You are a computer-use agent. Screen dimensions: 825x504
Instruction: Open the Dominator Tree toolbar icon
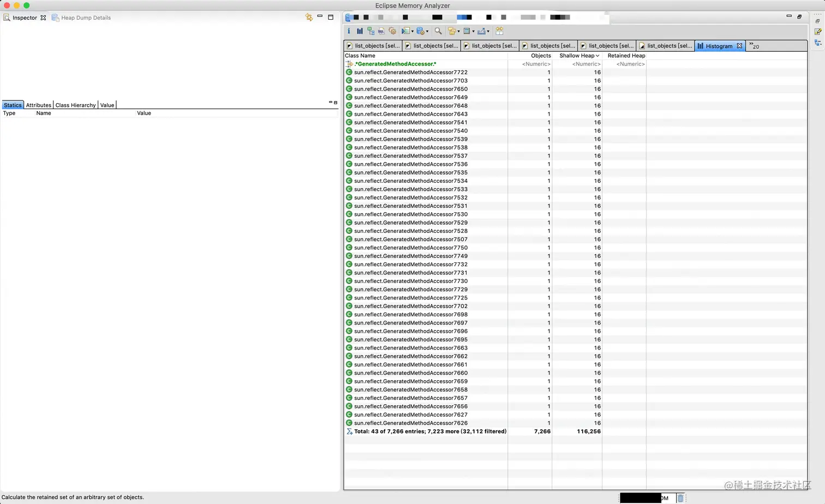click(x=370, y=31)
